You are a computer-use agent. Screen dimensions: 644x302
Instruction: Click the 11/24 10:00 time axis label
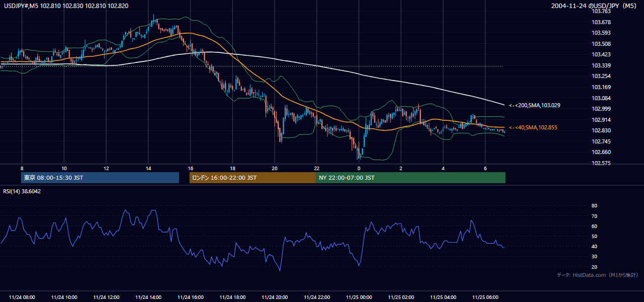coord(64,297)
